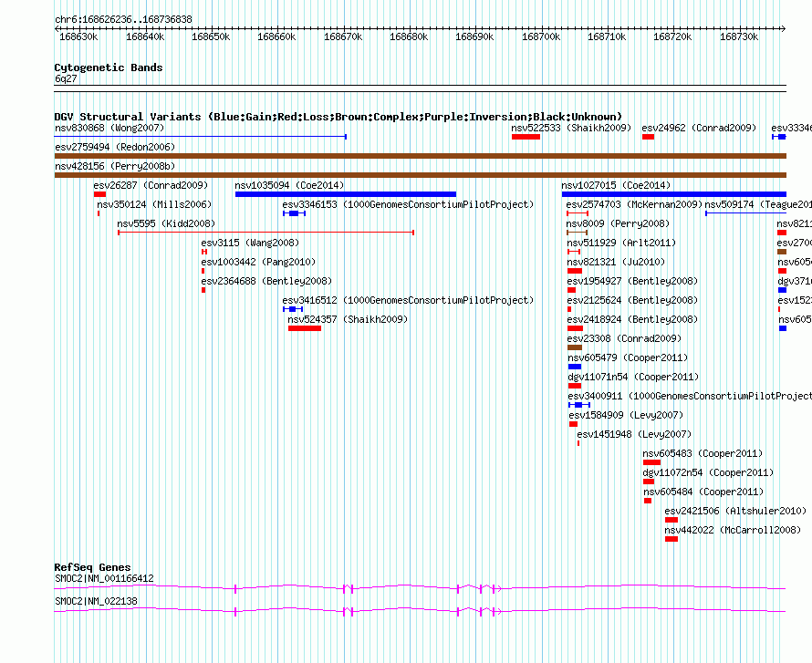Click the 168700k ruler tick label
Viewport: 812px width, 663px height.
click(541, 36)
